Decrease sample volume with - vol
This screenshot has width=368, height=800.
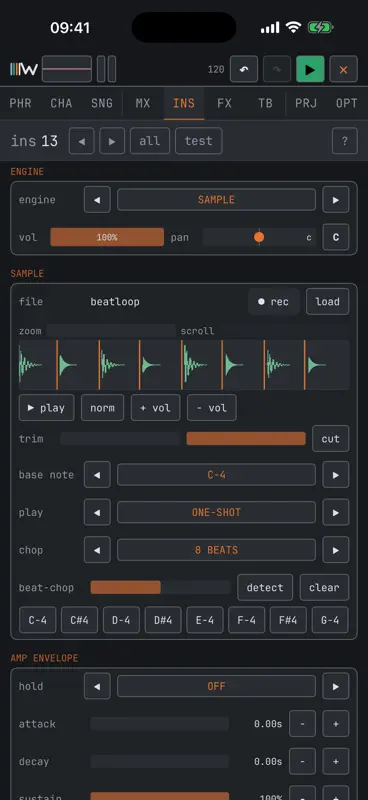coord(212,408)
